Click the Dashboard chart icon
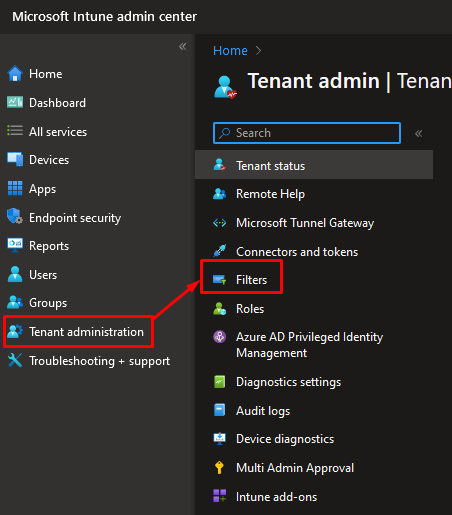452x515 pixels. click(x=15, y=102)
